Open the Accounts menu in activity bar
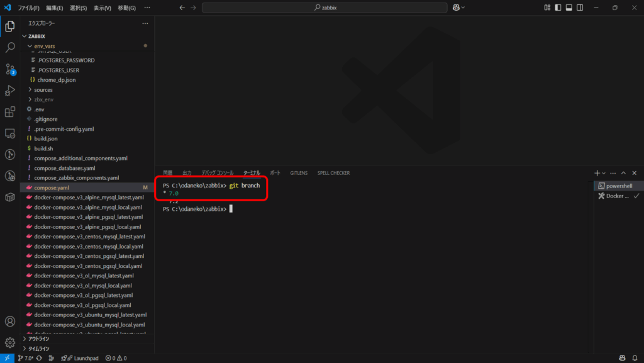The image size is (644, 363). [x=10, y=321]
